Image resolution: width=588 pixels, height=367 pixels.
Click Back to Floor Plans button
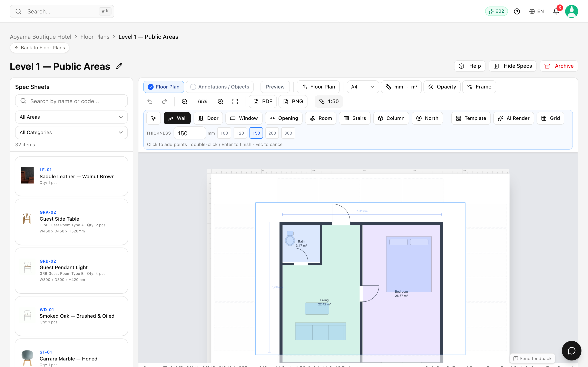[x=40, y=48]
